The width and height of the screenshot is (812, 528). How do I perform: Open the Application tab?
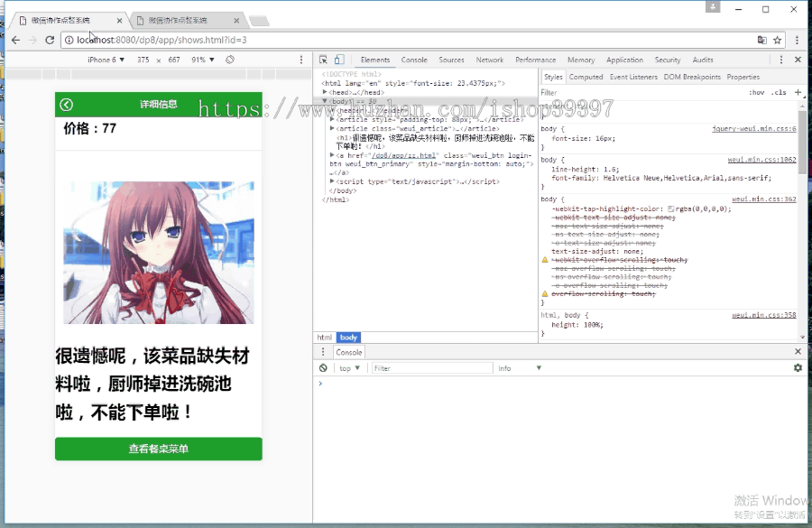(624, 60)
